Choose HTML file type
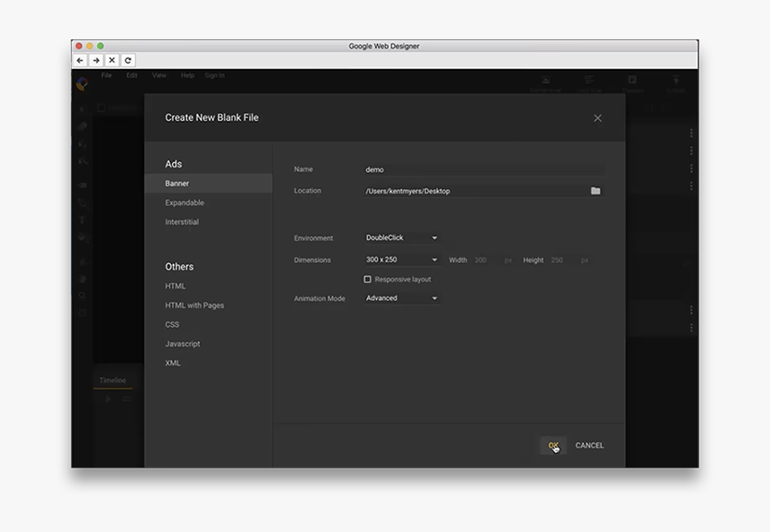Screen dimensions: 770x532 coord(175,286)
